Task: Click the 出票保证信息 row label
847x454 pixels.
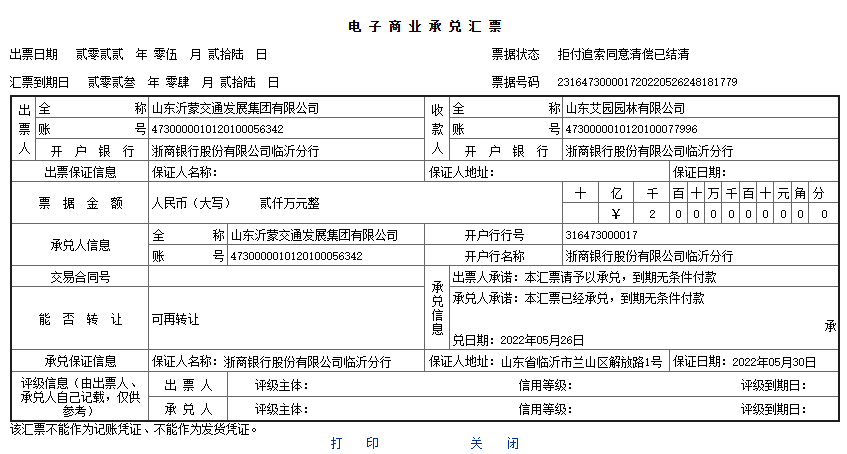Action: (x=80, y=172)
